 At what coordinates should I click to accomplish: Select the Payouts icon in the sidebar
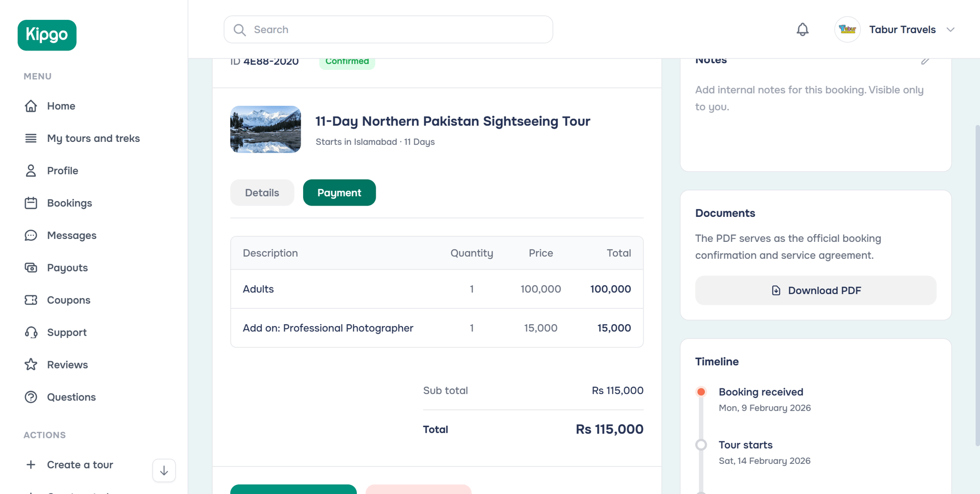click(x=31, y=267)
